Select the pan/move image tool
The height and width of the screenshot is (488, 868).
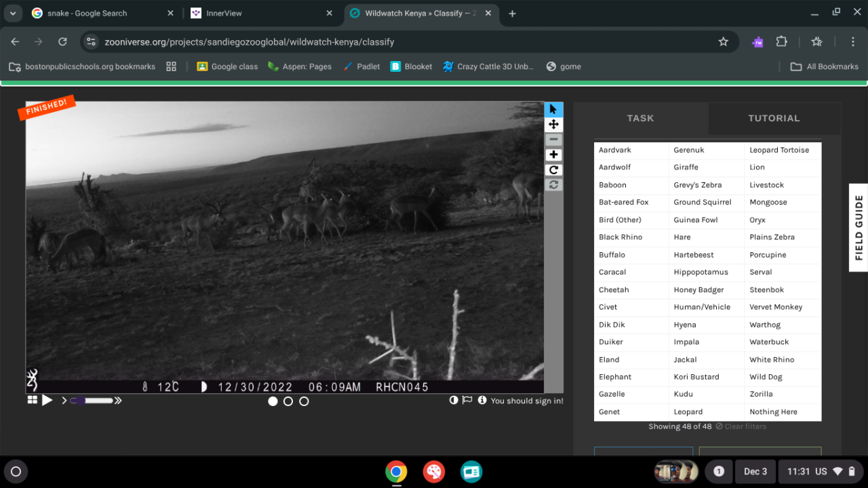553,124
